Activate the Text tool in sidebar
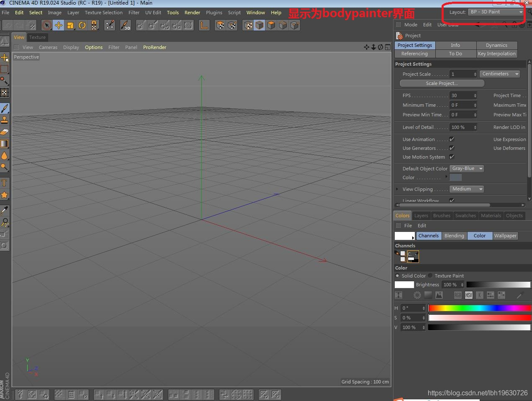Screen dimensions: 532x401 click(x=5, y=183)
